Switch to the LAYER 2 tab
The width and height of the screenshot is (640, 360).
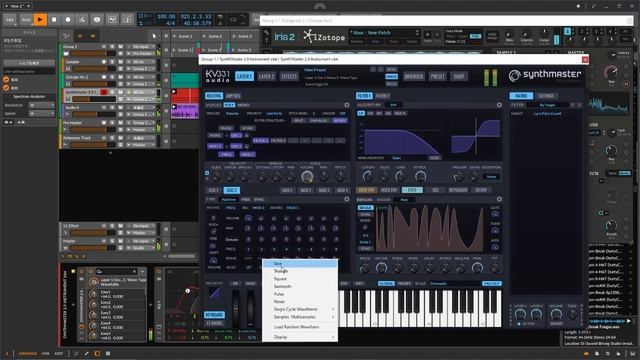pos(267,76)
